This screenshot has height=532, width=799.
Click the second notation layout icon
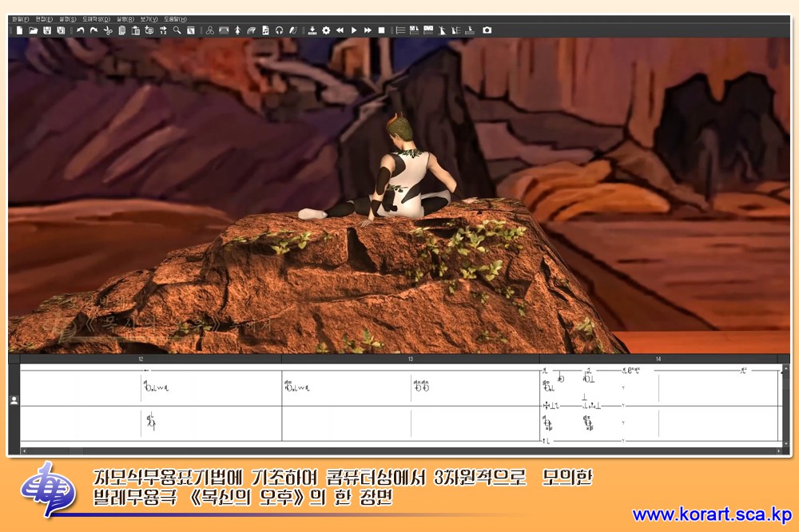[x=428, y=30]
